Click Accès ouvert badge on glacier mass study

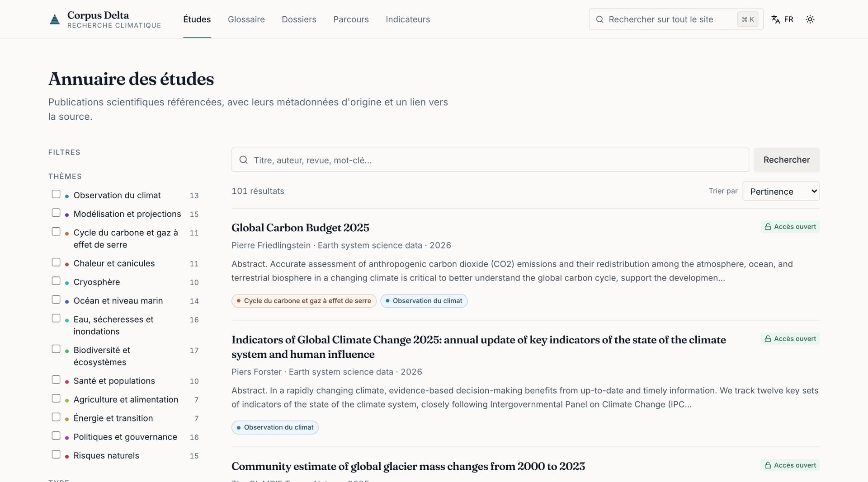pyautogui.click(x=790, y=465)
